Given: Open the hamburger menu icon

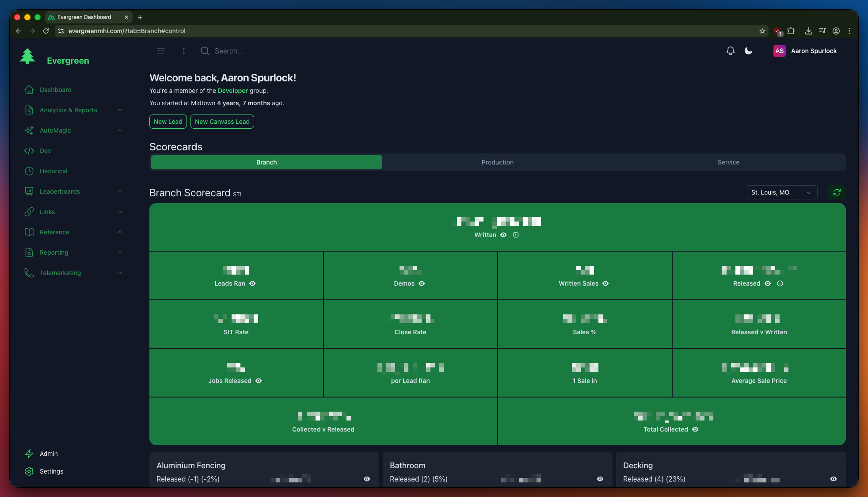Looking at the screenshot, I should tap(161, 51).
